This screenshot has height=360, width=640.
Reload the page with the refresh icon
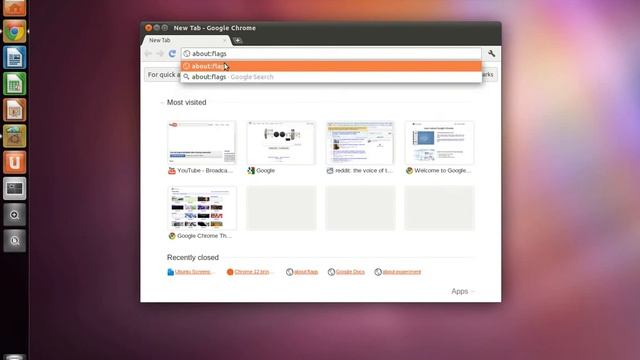[x=173, y=54]
